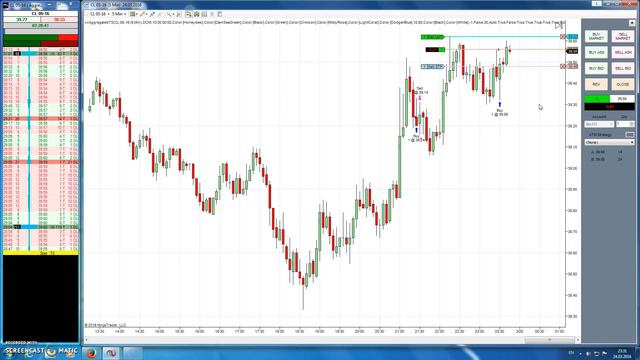Select the green eyedropper toolbar icon
This screenshot has height=360, width=640.
click(x=153, y=14)
